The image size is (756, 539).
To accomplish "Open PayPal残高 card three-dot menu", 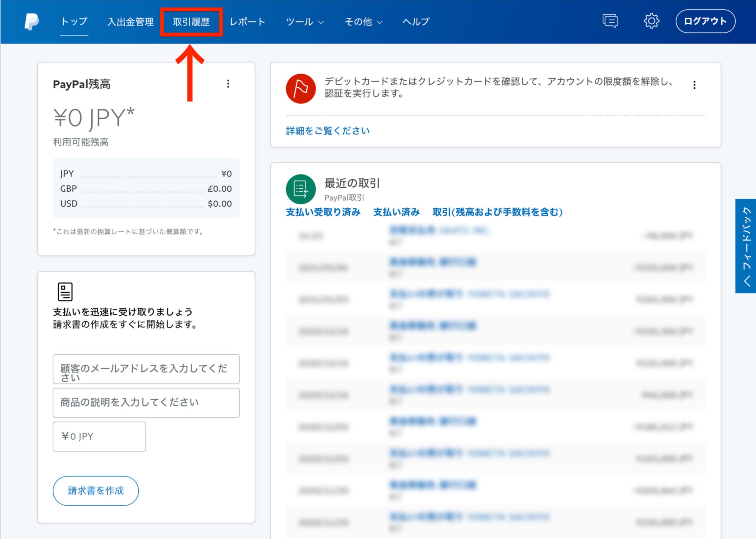I will pos(228,84).
